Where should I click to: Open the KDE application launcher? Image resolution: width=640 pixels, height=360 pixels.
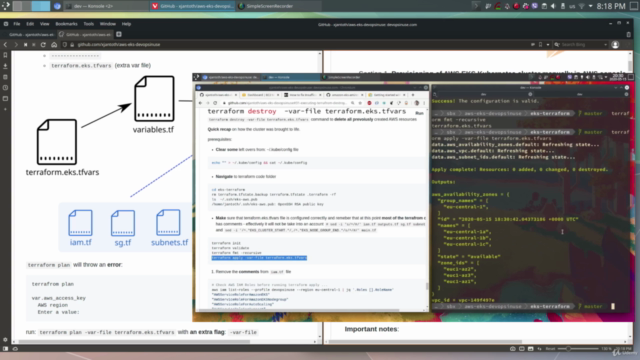(x=6, y=6)
